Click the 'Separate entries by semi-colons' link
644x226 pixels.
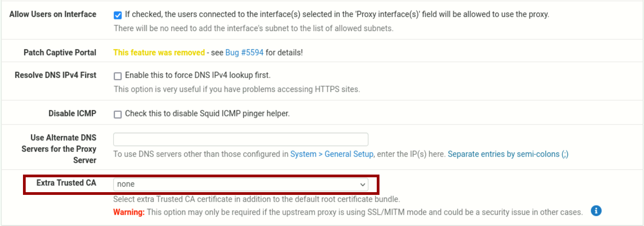(x=508, y=154)
